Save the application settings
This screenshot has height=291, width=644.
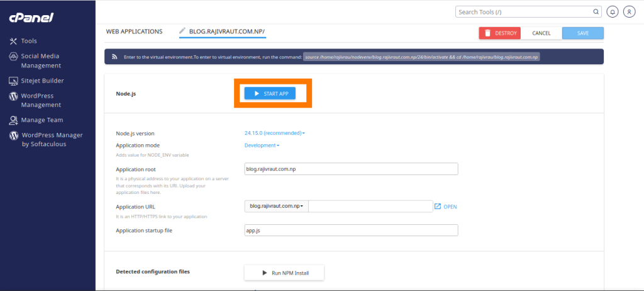583,33
